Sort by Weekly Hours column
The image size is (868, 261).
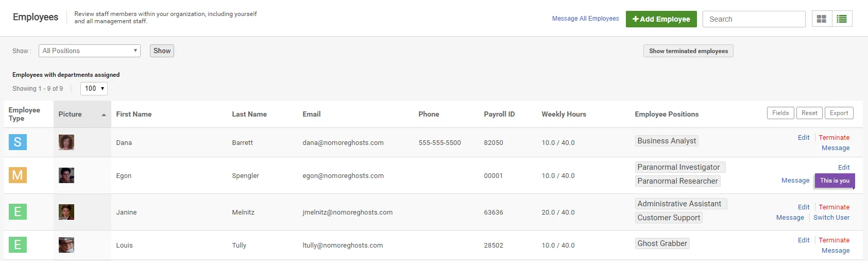pos(564,114)
